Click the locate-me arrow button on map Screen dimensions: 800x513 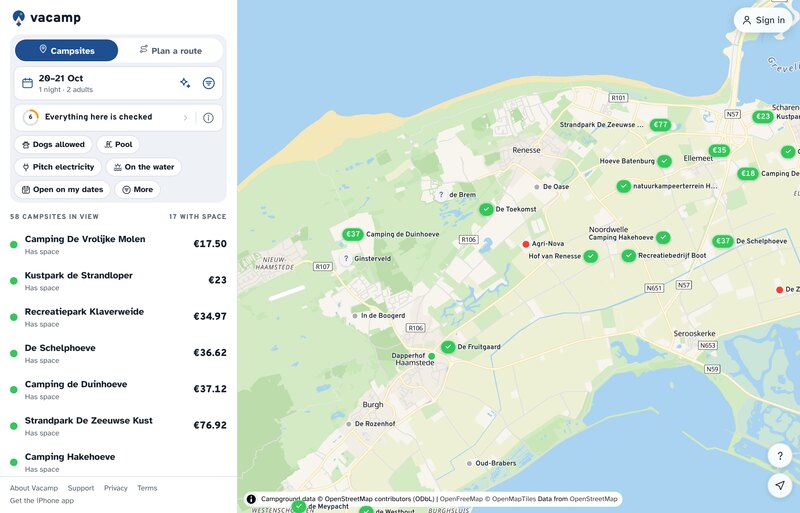click(x=780, y=485)
